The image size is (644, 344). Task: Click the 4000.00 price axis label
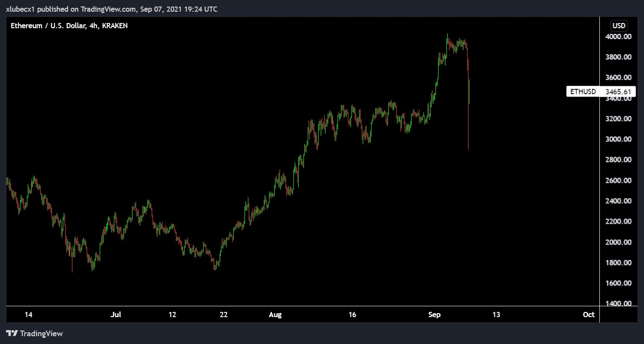click(618, 37)
